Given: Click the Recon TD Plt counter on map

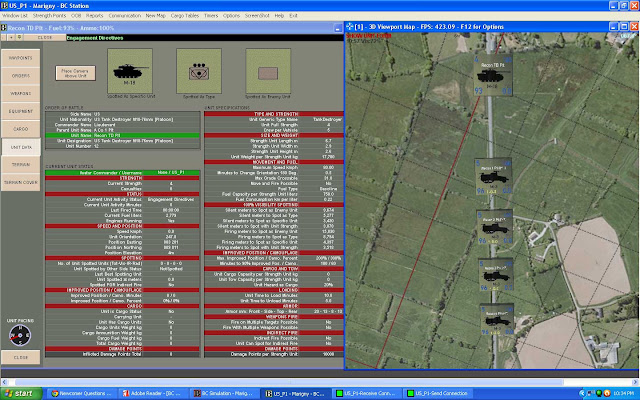Looking at the screenshot, I should point(493,75).
